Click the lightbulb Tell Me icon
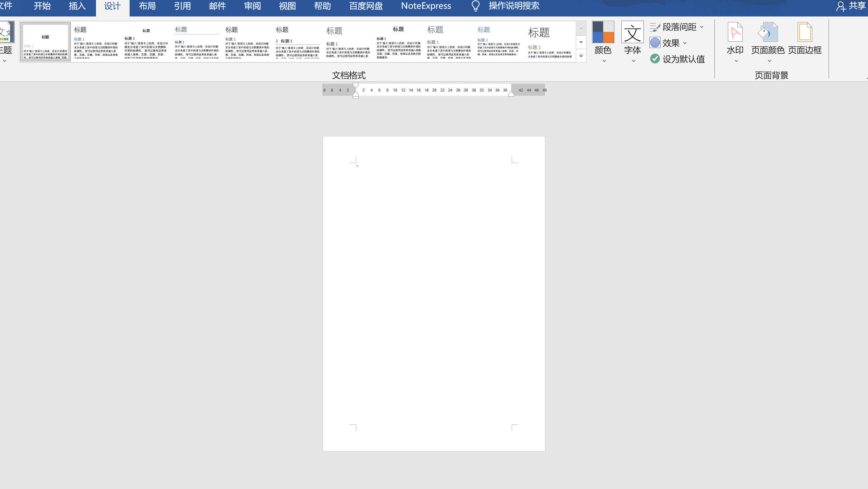Screen dimensions: 868x489 475,6
